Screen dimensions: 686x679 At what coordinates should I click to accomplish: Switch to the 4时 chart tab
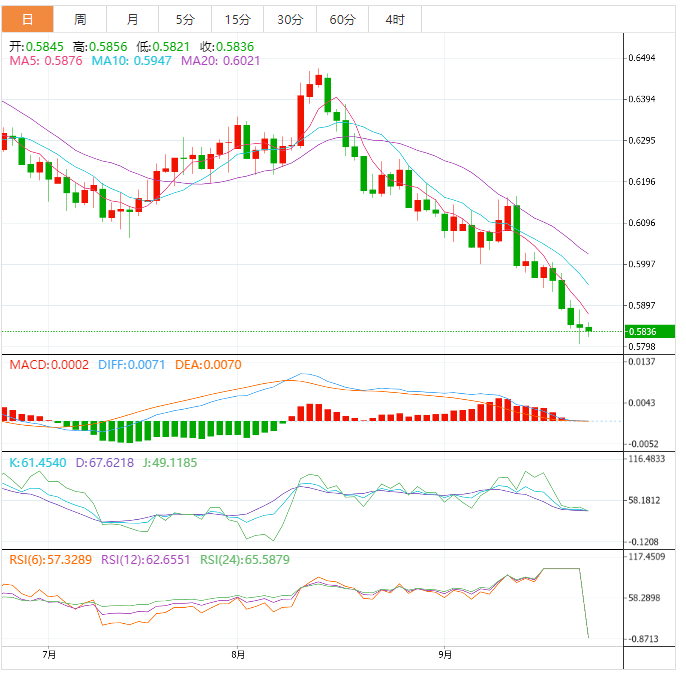pyautogui.click(x=395, y=20)
